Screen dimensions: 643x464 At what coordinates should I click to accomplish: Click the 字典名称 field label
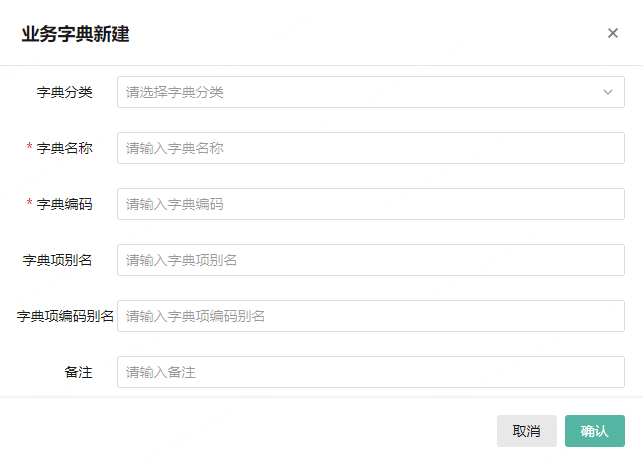65,148
